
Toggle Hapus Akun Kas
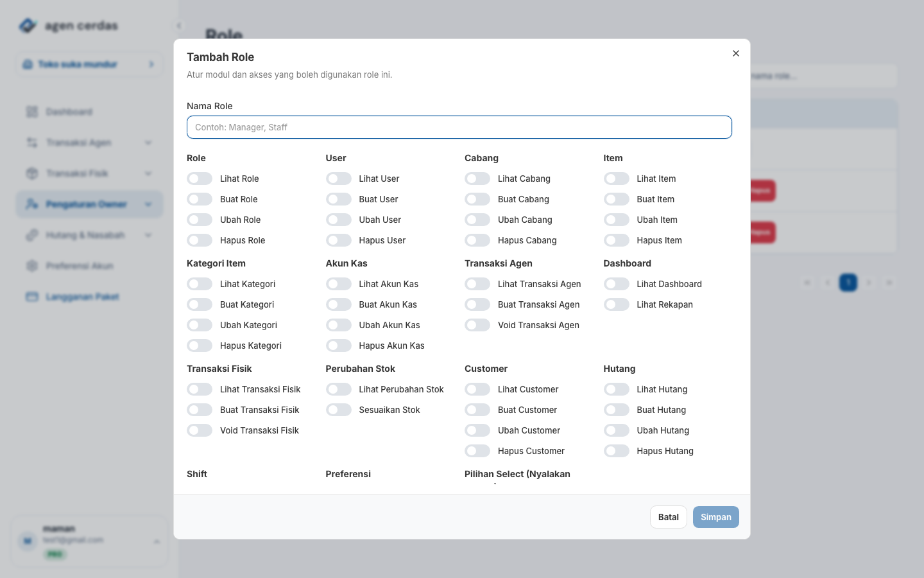pyautogui.click(x=339, y=346)
